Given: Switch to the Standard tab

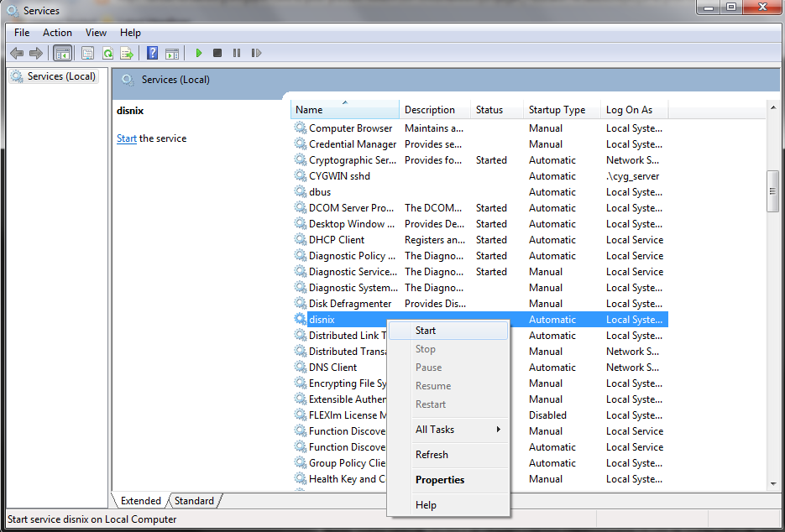Looking at the screenshot, I should pyautogui.click(x=193, y=500).
